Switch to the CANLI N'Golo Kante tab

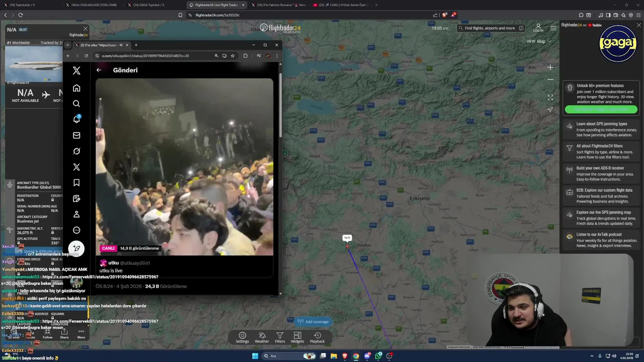point(340,5)
